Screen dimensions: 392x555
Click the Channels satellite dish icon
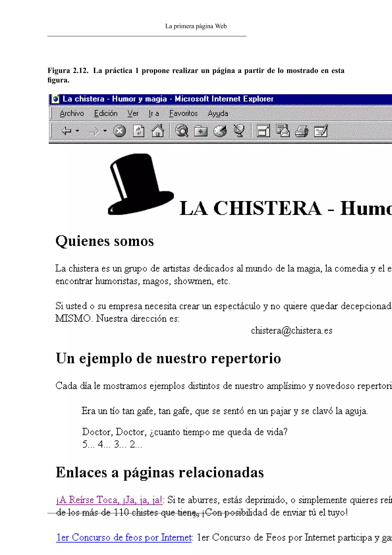(x=239, y=131)
